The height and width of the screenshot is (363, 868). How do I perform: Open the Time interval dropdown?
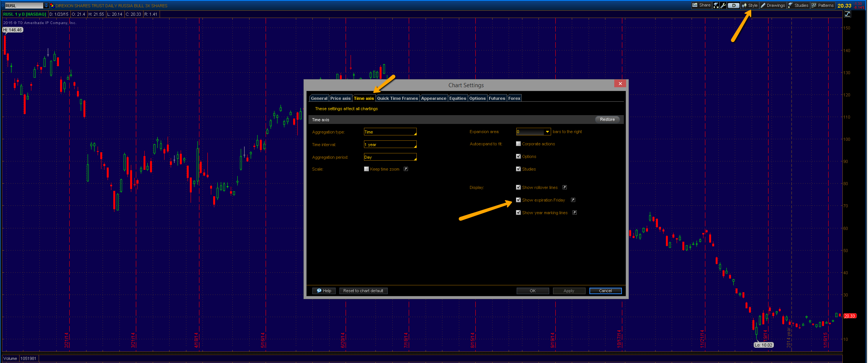tap(390, 145)
